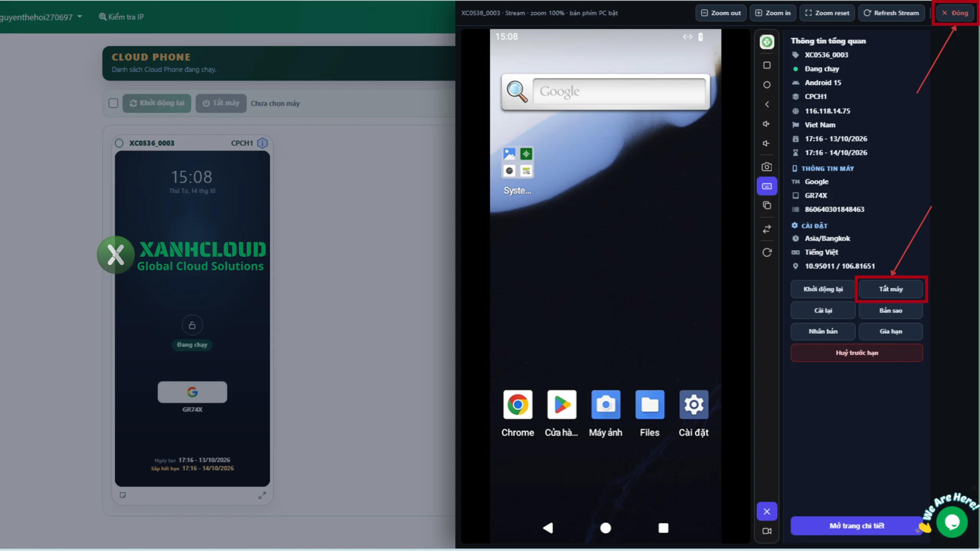The height and width of the screenshot is (551, 980).
Task: Toggle the PC keyboard icon in sidebar
Action: click(767, 186)
